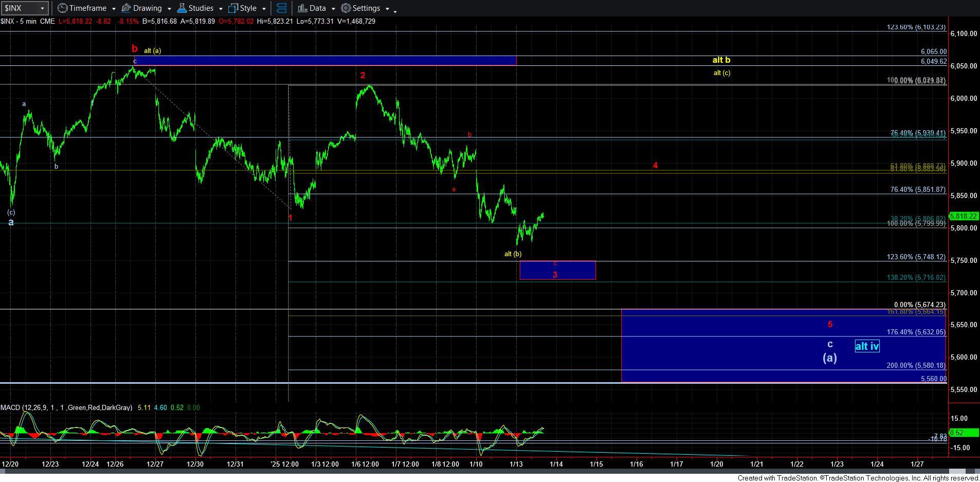
Task: Expand the Timeframe dropdown arrow
Action: pos(113,9)
